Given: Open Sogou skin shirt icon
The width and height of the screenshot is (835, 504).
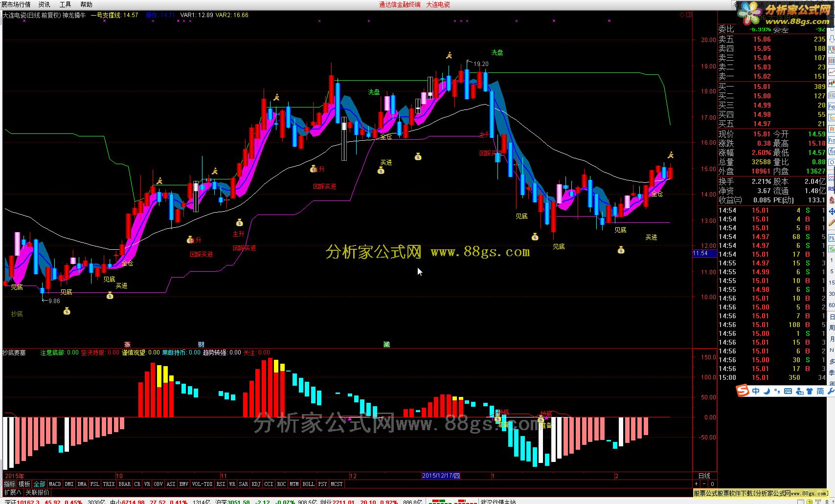Looking at the screenshot, I should [x=810, y=391].
